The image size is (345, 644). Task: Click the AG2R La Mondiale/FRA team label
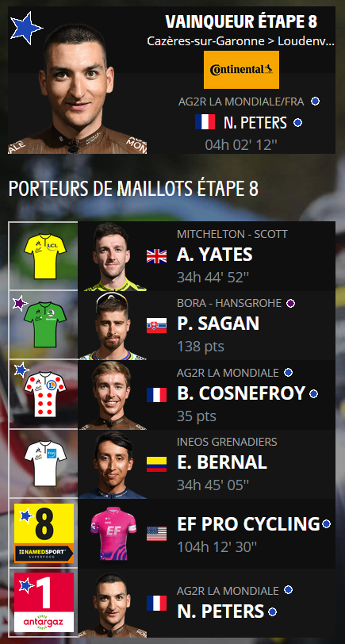point(241,102)
